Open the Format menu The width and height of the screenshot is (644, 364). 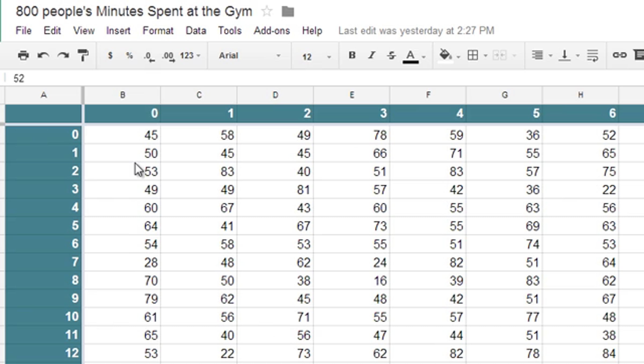click(x=158, y=31)
